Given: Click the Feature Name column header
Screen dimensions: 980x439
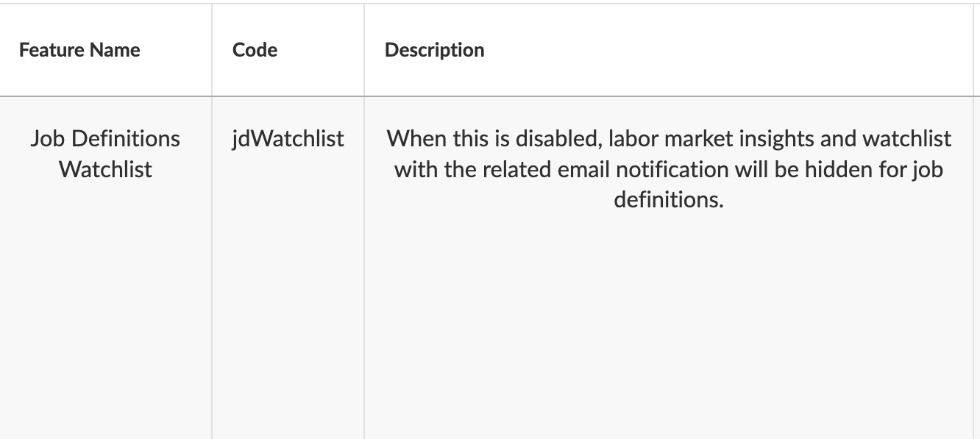Looking at the screenshot, I should point(79,50).
